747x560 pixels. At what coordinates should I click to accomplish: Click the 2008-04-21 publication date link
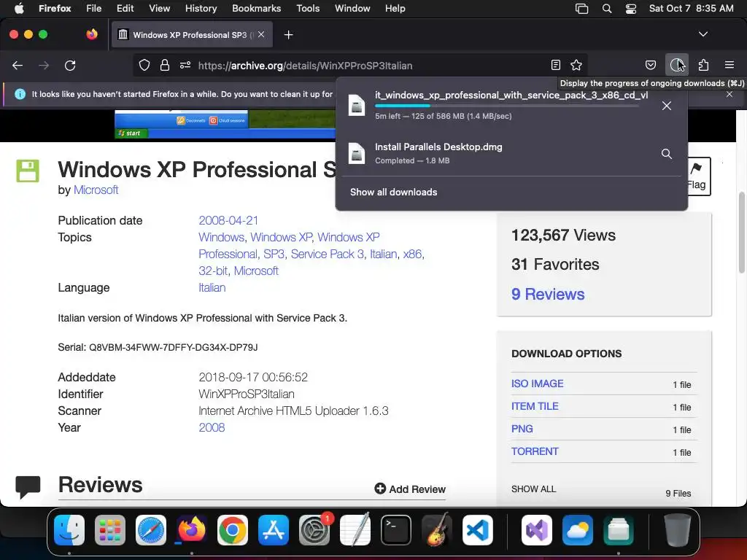click(228, 220)
